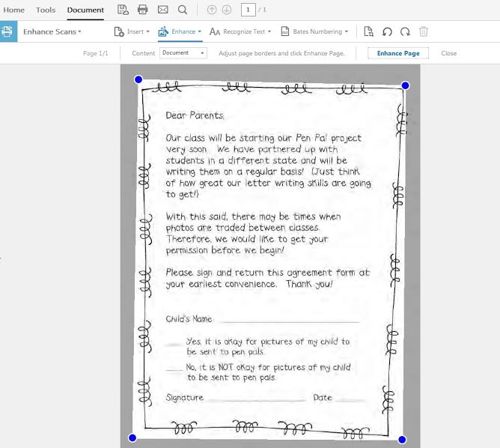Open the Tools tab
The height and width of the screenshot is (448, 500).
pyautogui.click(x=46, y=10)
